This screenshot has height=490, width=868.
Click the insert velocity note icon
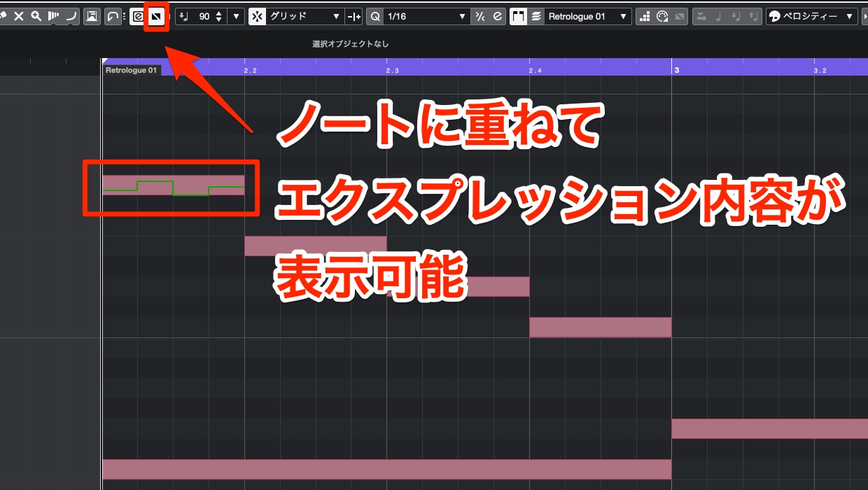point(183,16)
